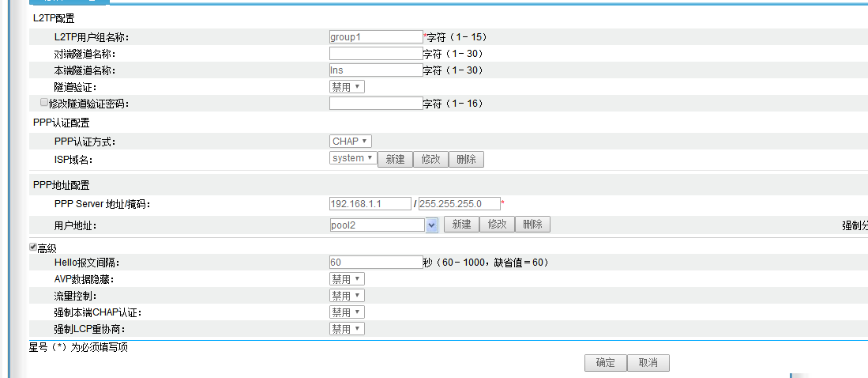Open the PPP认证方式 CHAP dropdown
This screenshot has width=868, height=378.
(351, 142)
